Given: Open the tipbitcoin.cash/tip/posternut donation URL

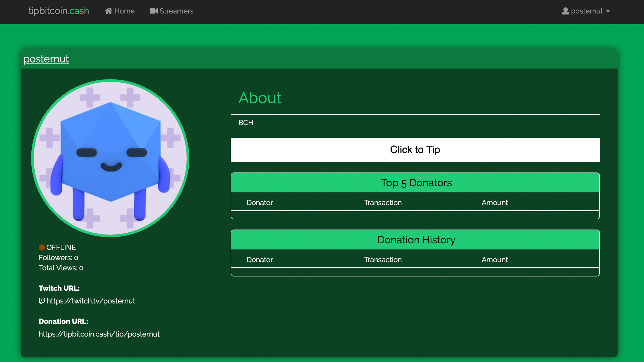Looking at the screenshot, I should tap(99, 334).
